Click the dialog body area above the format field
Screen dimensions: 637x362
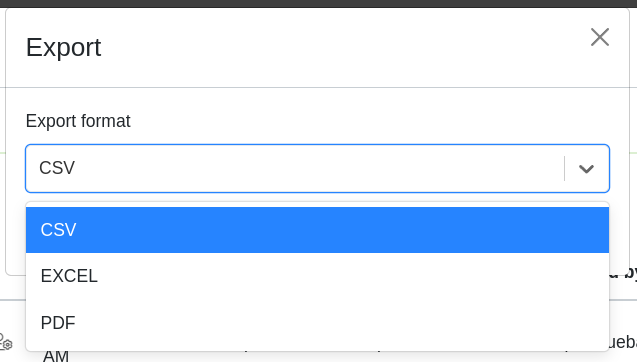click(x=317, y=101)
